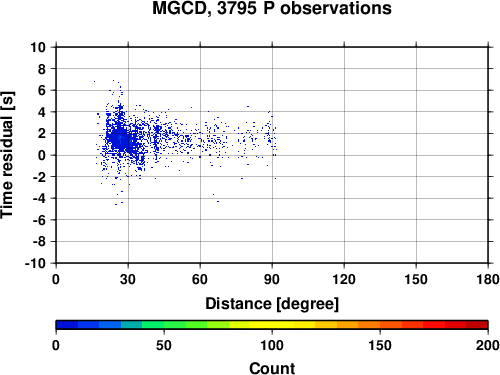Click the dense blue data cluster near 27 degrees
500x375 pixels.
[121, 138]
